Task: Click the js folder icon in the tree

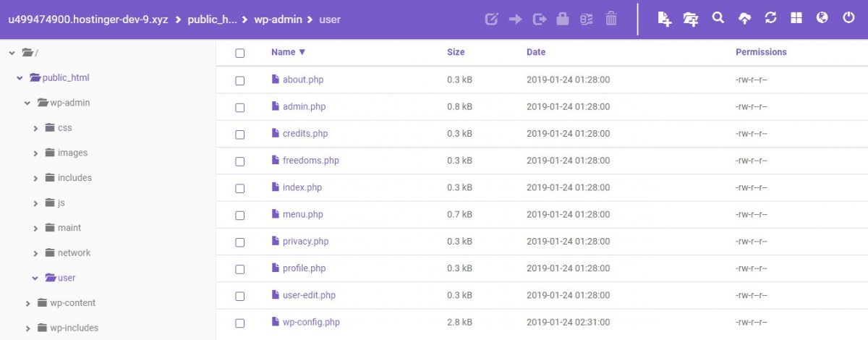Action: coord(50,203)
